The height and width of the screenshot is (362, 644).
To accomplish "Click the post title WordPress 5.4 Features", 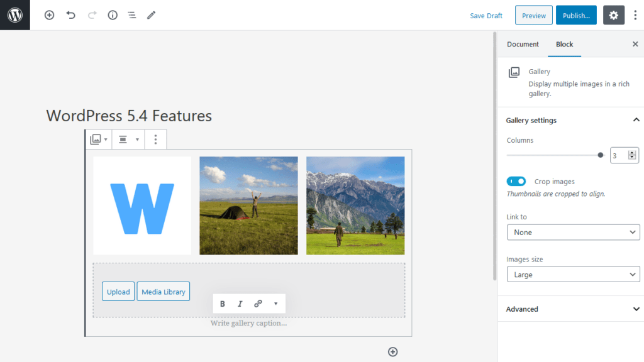I will tap(129, 116).
